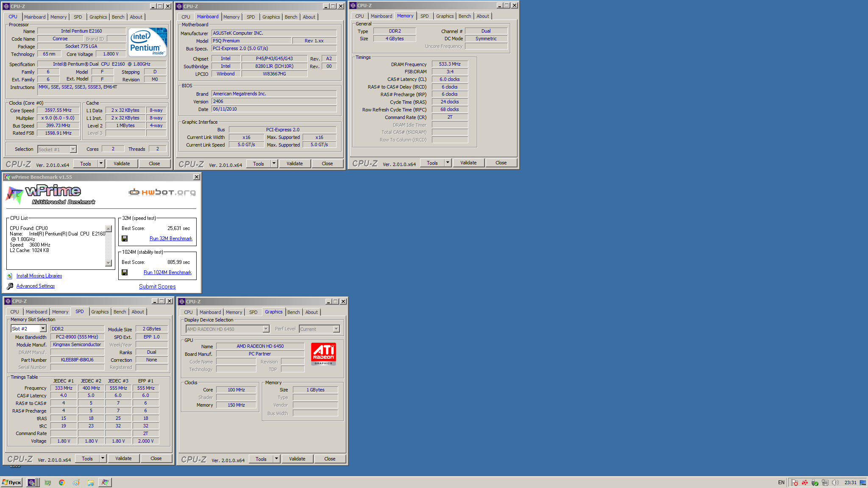Open the network connection tray icon
The height and width of the screenshot is (488, 868).
[x=825, y=482]
